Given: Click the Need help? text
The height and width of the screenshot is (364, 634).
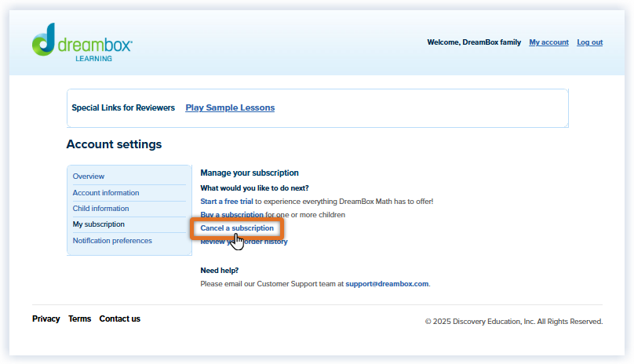Looking at the screenshot, I should [220, 271].
